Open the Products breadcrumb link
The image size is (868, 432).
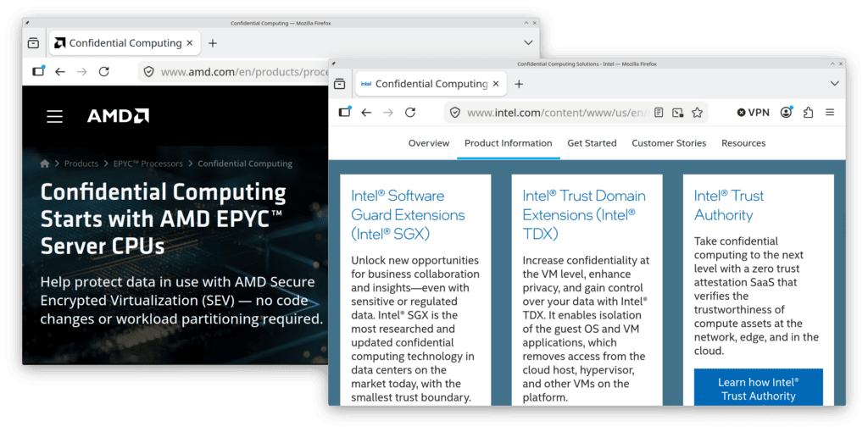point(81,163)
